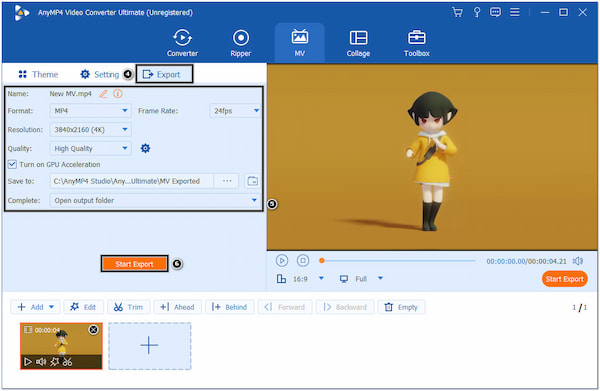
Task: Open the hamburger menu icon
Action: (515, 13)
